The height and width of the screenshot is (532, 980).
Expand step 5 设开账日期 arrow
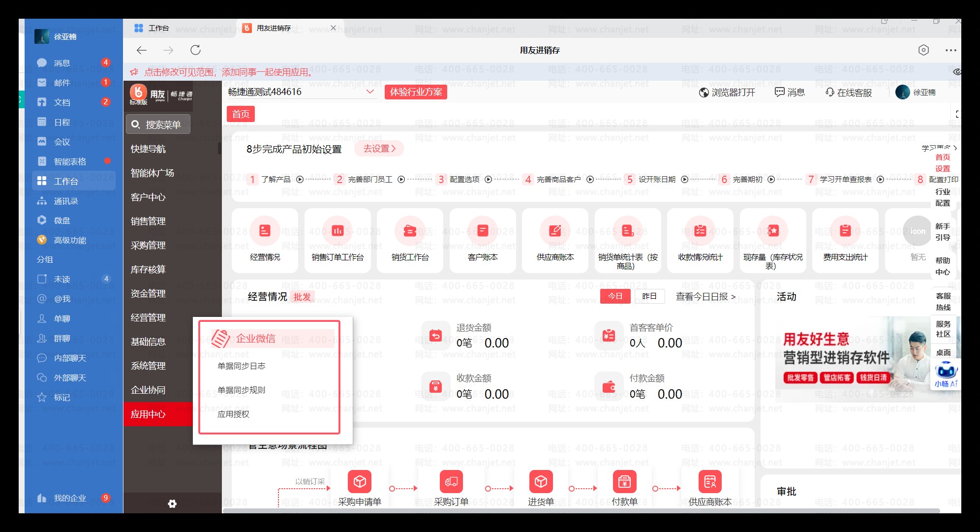684,180
